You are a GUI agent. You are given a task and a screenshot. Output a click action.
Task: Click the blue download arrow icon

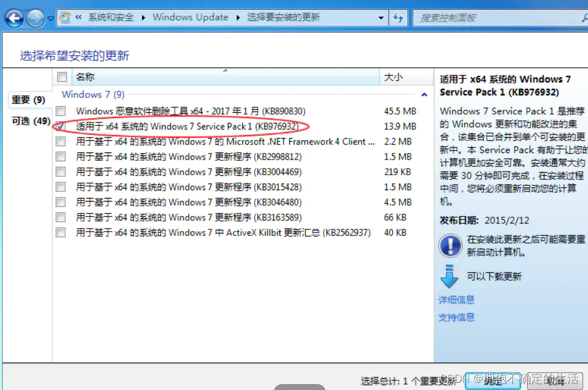(450, 276)
